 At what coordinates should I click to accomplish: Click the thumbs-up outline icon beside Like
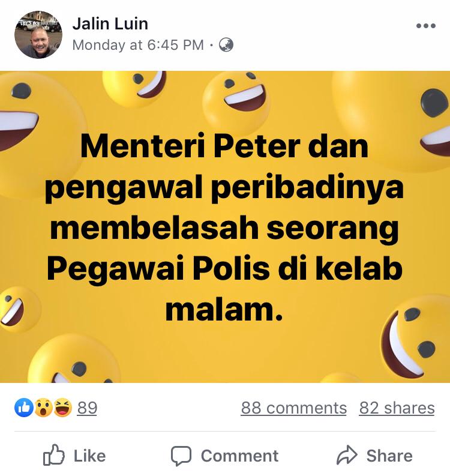[54, 455]
